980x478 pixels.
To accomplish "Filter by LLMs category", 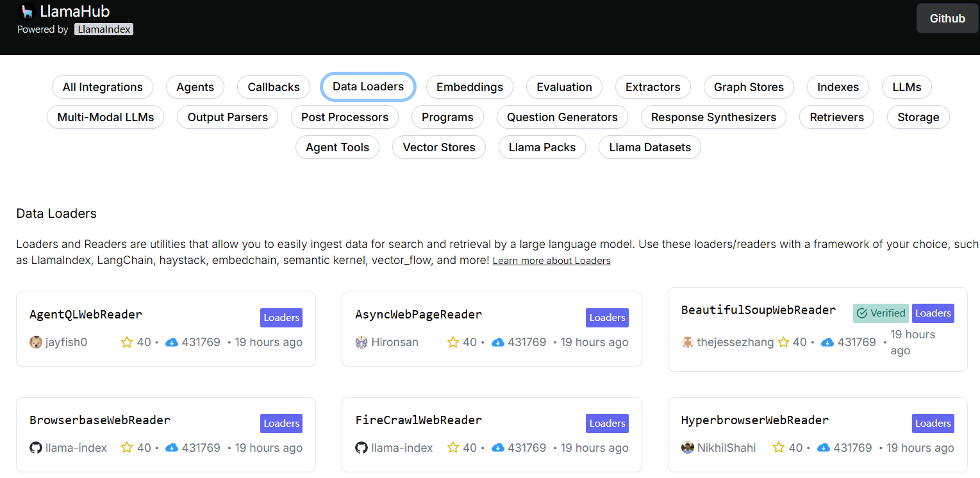I will pos(907,87).
